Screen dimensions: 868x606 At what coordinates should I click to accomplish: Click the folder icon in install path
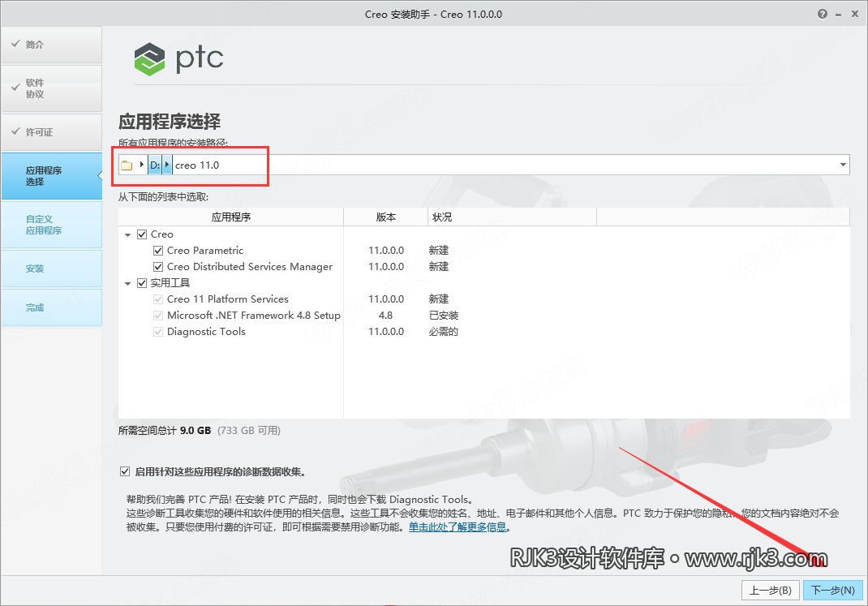pos(127,165)
